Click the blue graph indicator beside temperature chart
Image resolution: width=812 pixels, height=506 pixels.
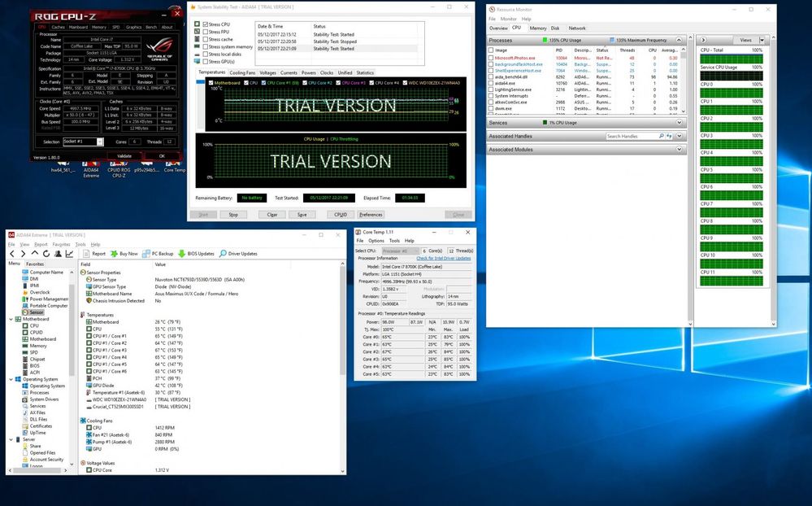point(201,82)
